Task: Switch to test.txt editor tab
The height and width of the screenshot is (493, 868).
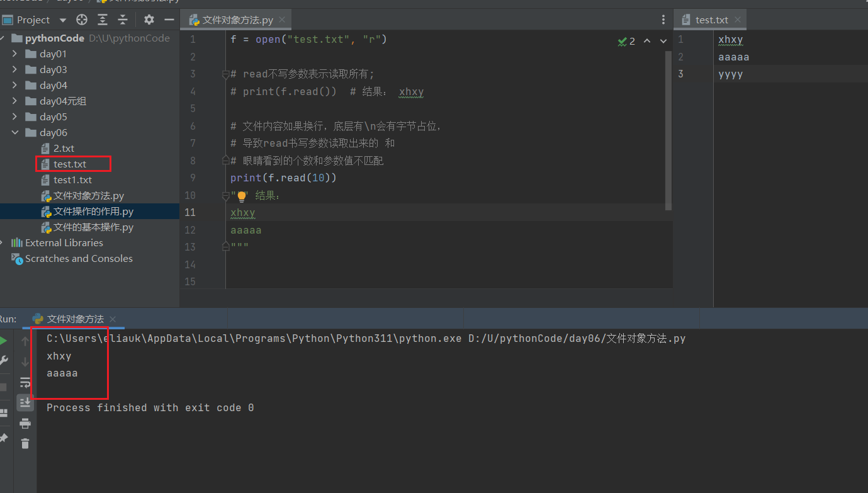Action: pos(711,20)
